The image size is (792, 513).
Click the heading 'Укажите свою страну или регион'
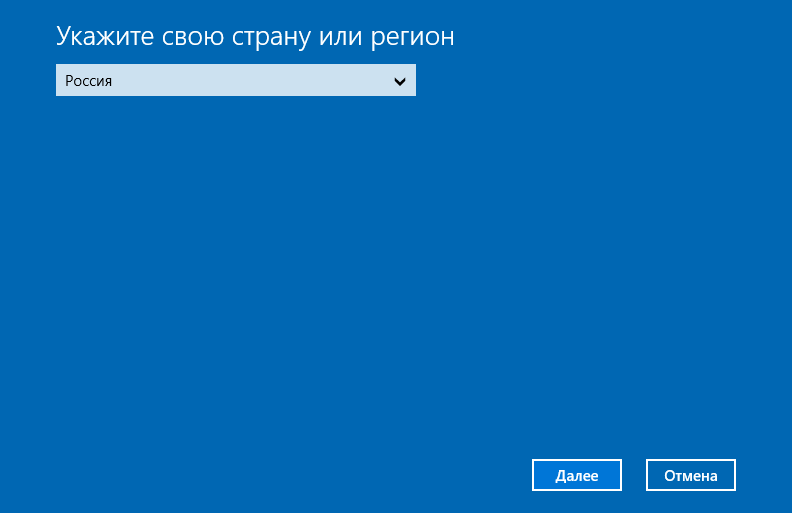255,37
